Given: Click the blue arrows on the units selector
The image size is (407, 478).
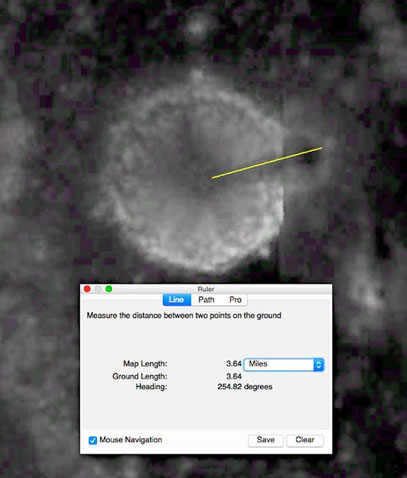Looking at the screenshot, I should click(x=319, y=364).
